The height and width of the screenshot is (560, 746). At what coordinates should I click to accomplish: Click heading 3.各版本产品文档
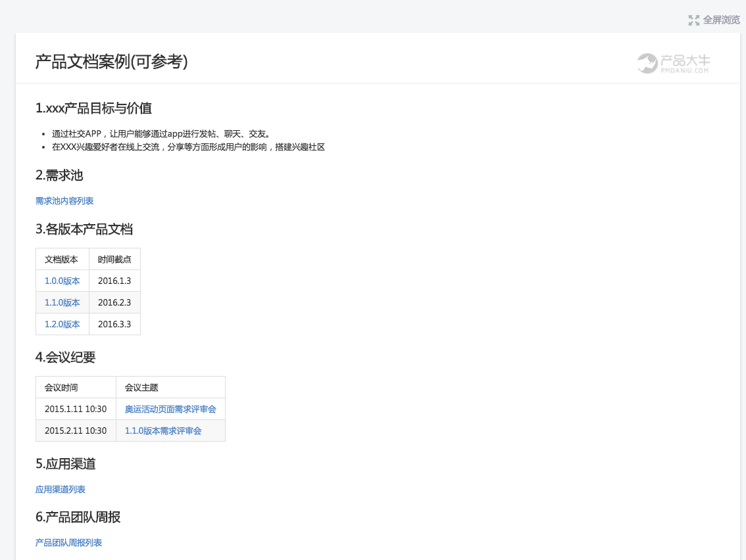[x=84, y=229]
